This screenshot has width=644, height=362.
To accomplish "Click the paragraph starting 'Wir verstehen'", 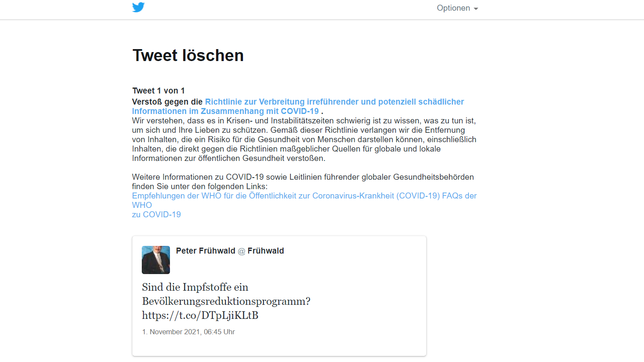I will pos(304,139).
